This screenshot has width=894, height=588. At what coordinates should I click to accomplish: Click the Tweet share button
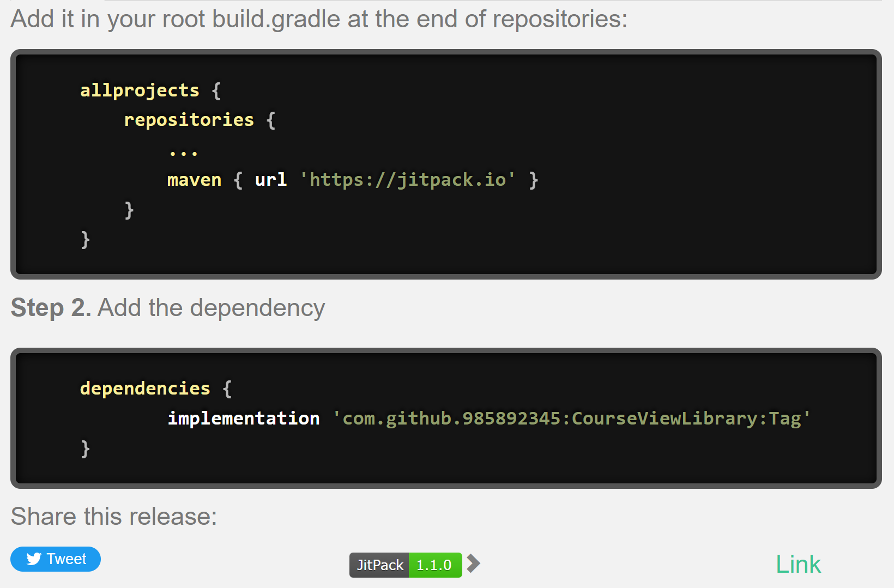pos(56,559)
